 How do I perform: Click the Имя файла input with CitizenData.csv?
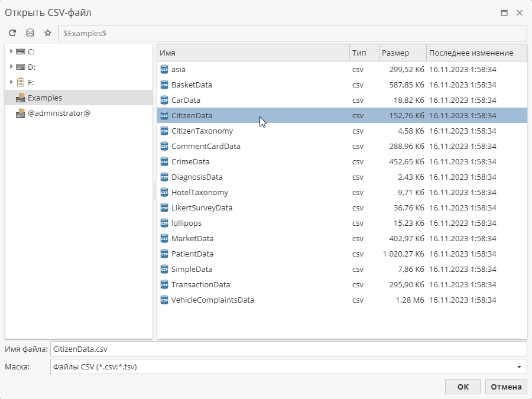tap(288, 349)
